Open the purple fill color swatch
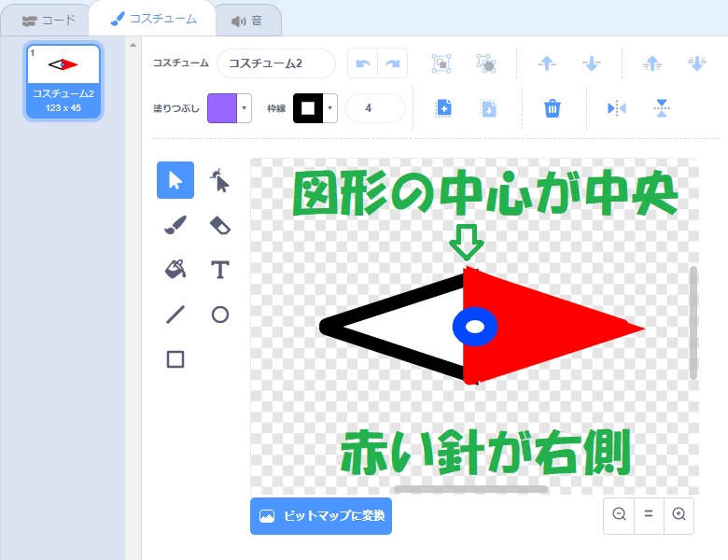728x560 pixels. [222, 108]
